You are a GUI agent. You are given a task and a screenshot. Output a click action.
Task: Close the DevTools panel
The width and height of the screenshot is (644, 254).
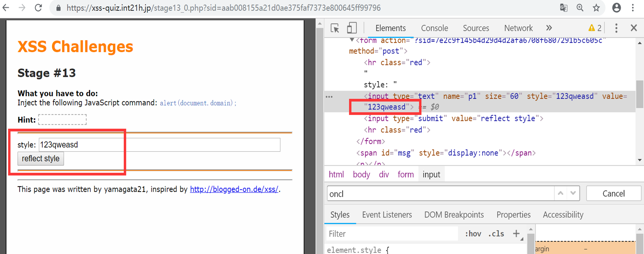[634, 28]
